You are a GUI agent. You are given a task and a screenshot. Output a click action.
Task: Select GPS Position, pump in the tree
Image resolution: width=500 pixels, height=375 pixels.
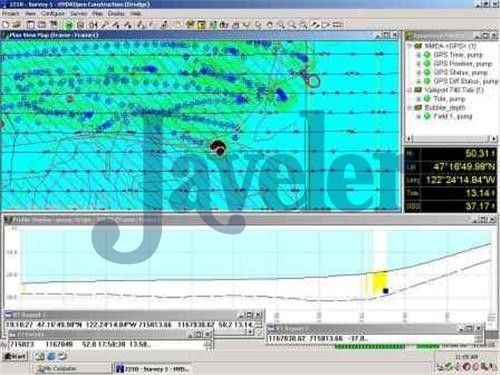[x=463, y=64]
